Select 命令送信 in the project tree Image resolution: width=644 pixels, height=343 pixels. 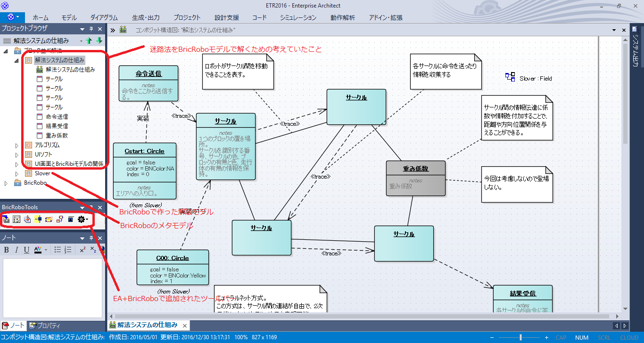click(57, 116)
